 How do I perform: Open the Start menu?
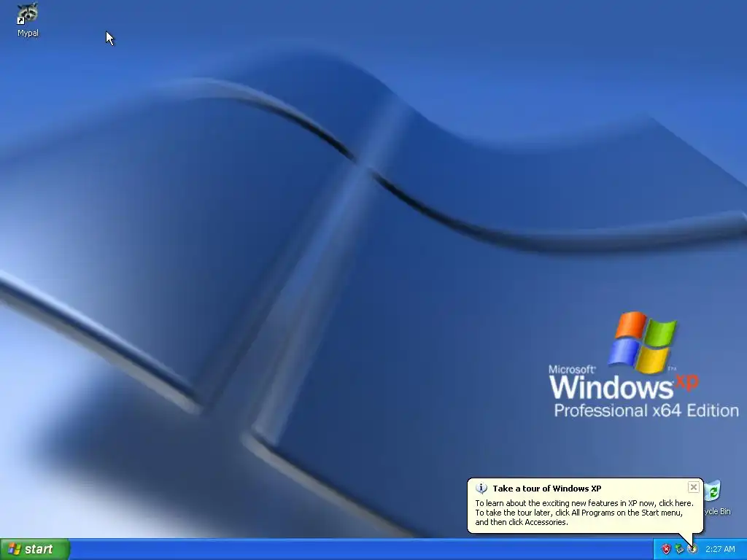click(x=35, y=549)
